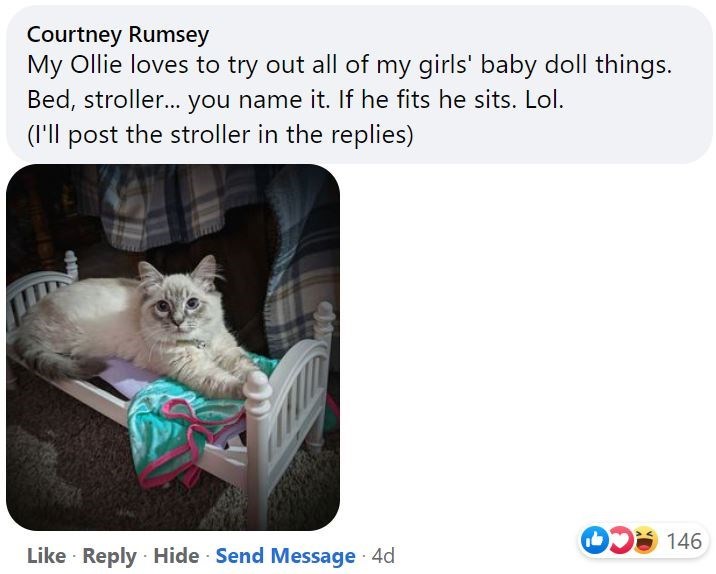Open the 146 reactions count
Viewport: 716px width, 574px height.
click(683, 541)
